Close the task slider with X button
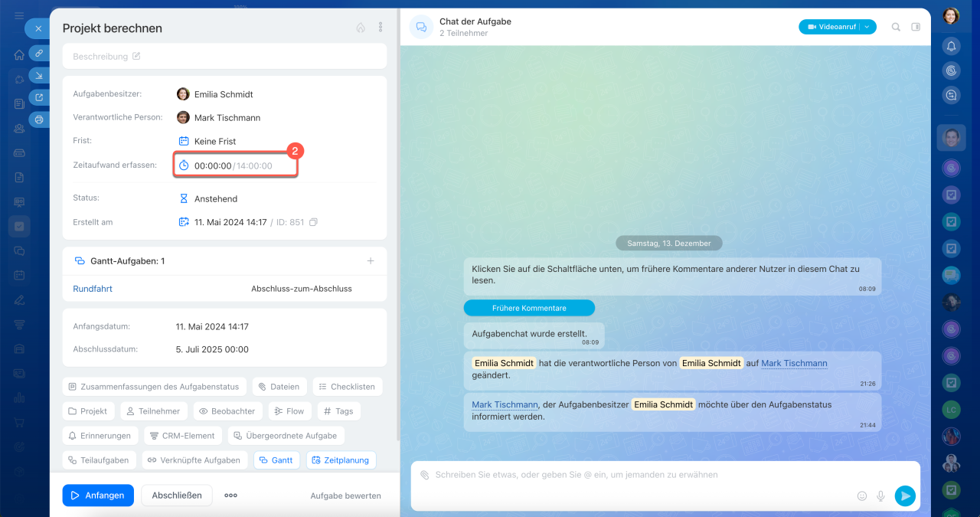The height and width of the screenshot is (517, 980). pyautogui.click(x=38, y=28)
